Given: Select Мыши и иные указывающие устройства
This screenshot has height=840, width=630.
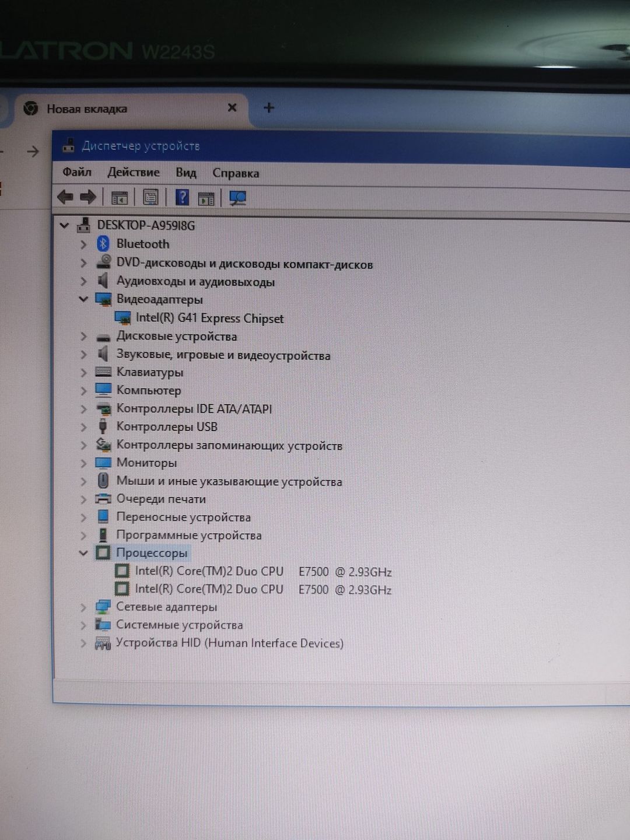Looking at the screenshot, I should 229,482.
